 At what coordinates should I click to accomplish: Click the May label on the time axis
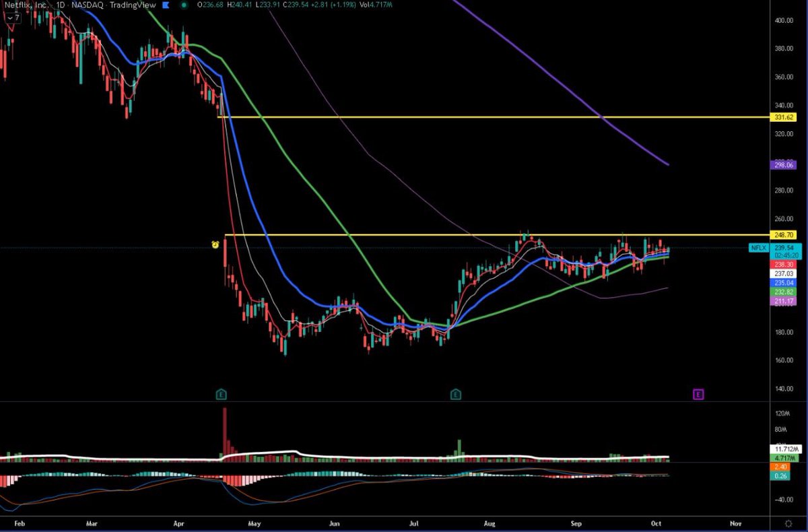pos(254,523)
